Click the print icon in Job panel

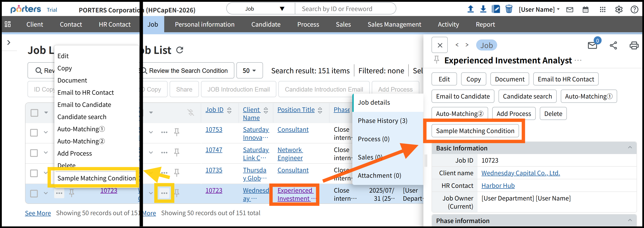[x=634, y=46]
